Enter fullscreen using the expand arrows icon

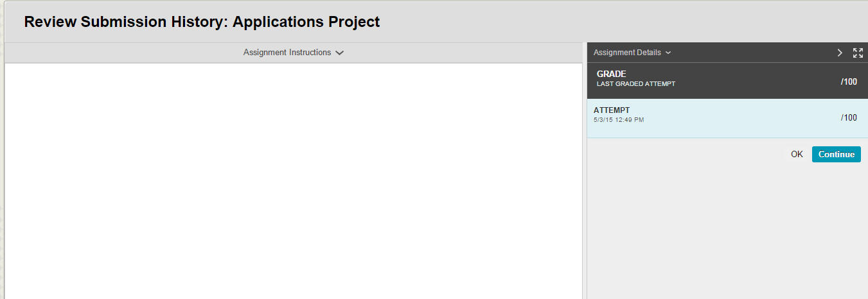858,53
